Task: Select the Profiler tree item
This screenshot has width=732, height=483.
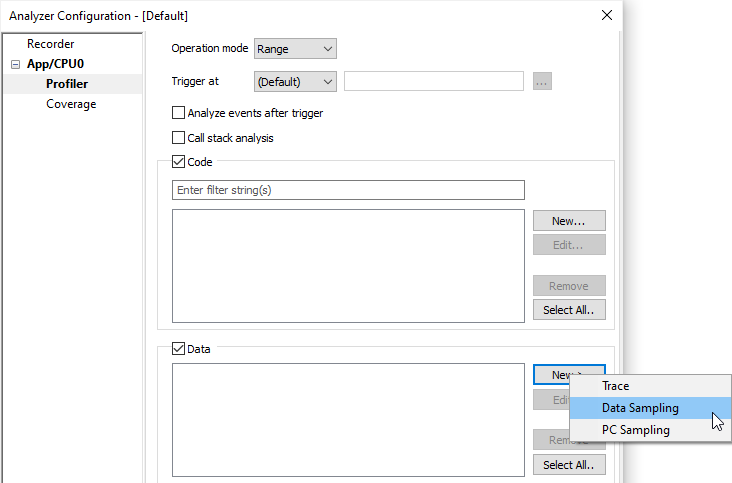Action: pos(67,84)
